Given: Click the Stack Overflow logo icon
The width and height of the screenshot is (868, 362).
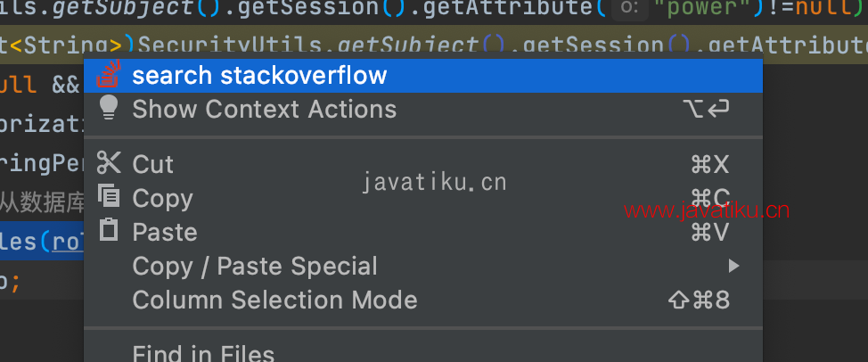Looking at the screenshot, I should pyautogui.click(x=108, y=75).
